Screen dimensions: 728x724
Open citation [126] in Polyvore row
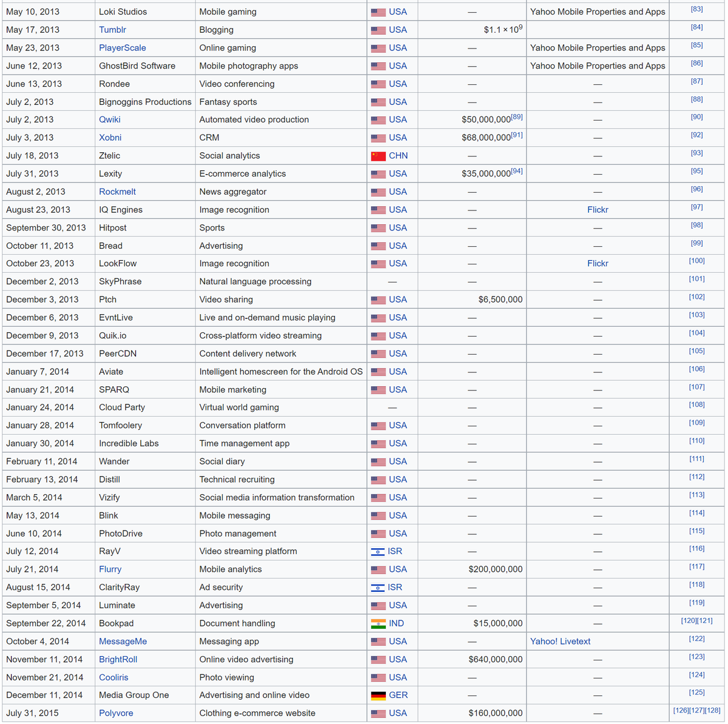point(681,711)
